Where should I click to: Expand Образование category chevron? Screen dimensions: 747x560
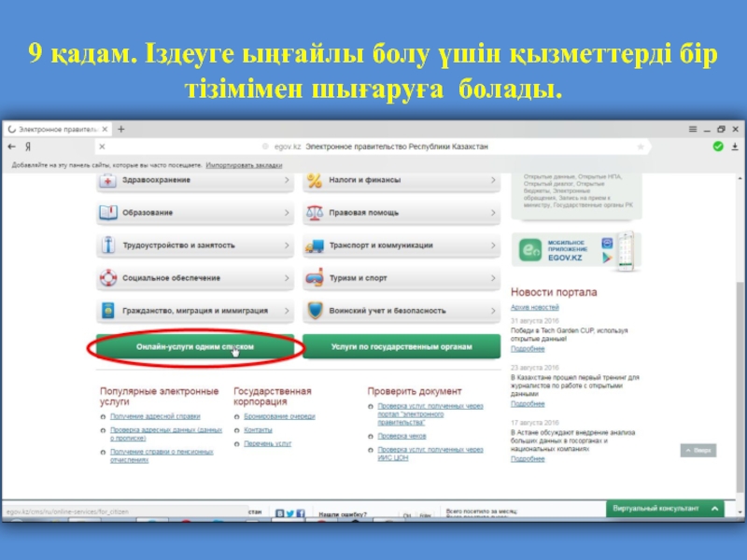click(x=287, y=213)
